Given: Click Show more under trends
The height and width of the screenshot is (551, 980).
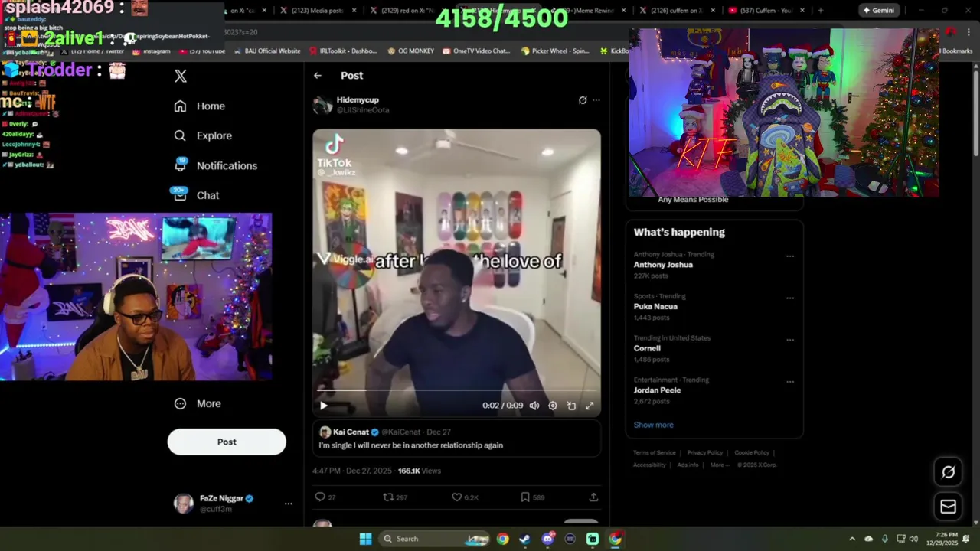Looking at the screenshot, I should point(653,425).
